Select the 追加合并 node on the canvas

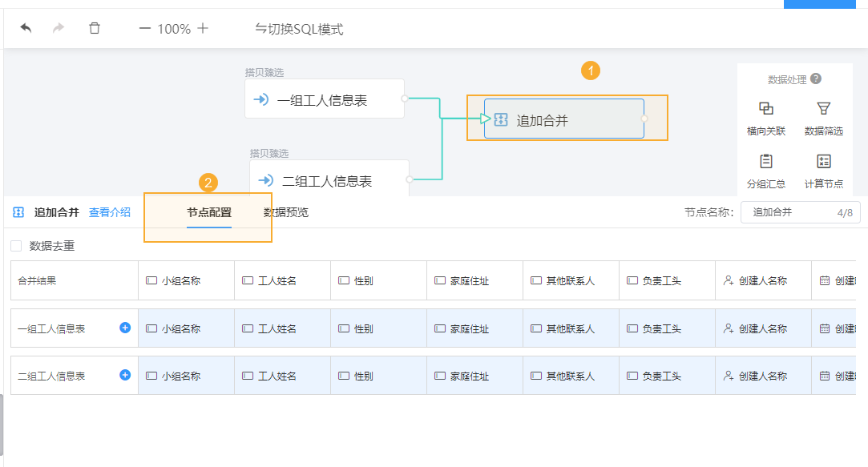[563, 117]
